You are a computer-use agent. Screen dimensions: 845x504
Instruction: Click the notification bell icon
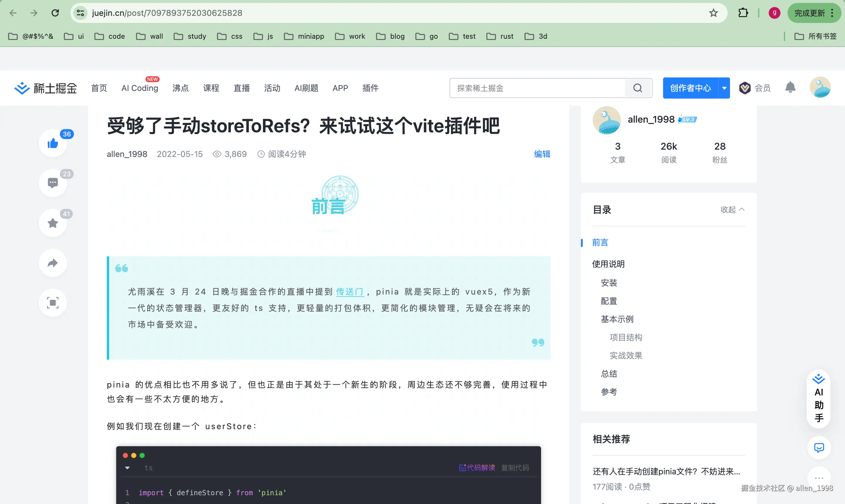coord(790,88)
